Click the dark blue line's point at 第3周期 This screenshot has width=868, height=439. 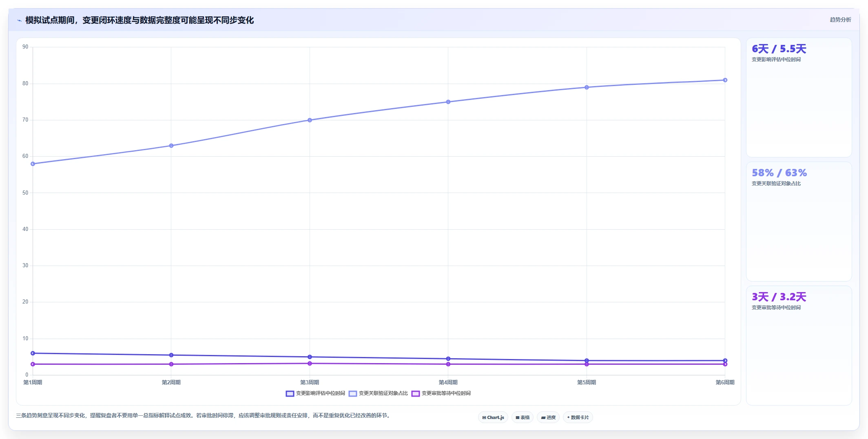click(x=310, y=357)
